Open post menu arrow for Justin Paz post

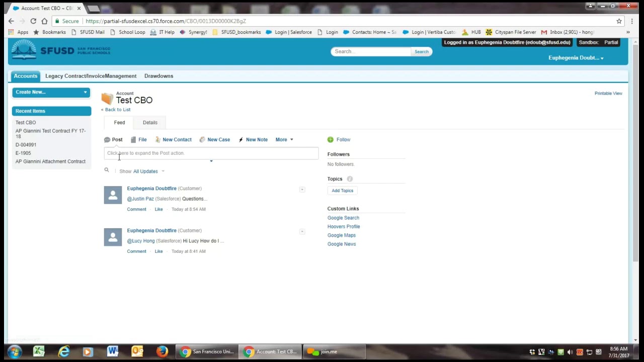pos(302,190)
